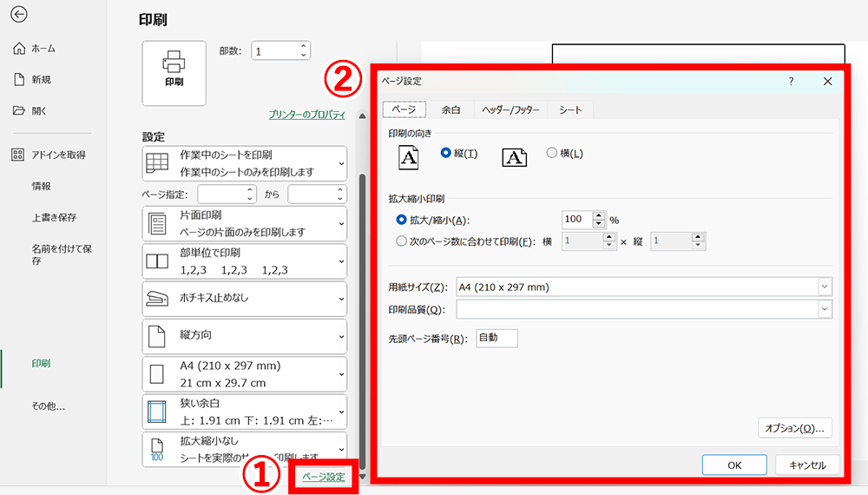Click the A4 paper size icon

point(157,374)
